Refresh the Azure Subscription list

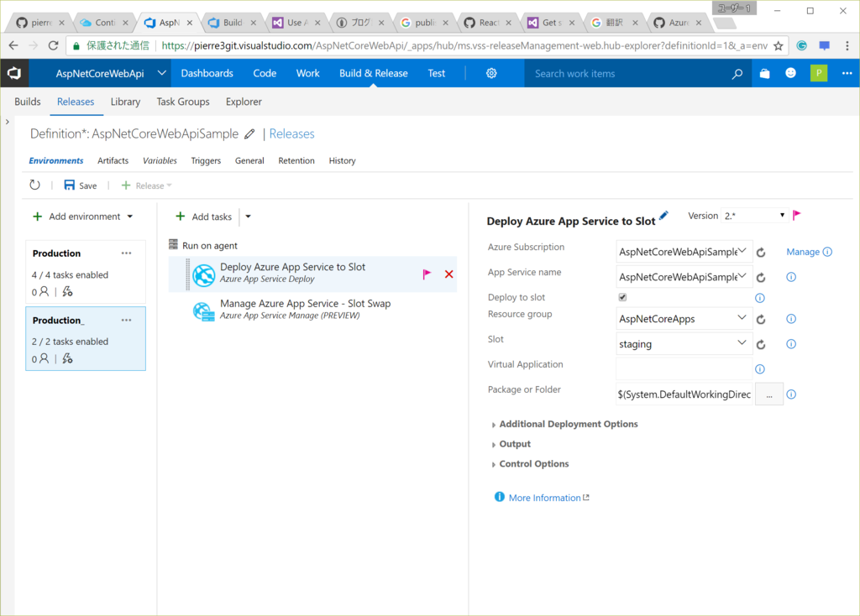pyautogui.click(x=761, y=253)
